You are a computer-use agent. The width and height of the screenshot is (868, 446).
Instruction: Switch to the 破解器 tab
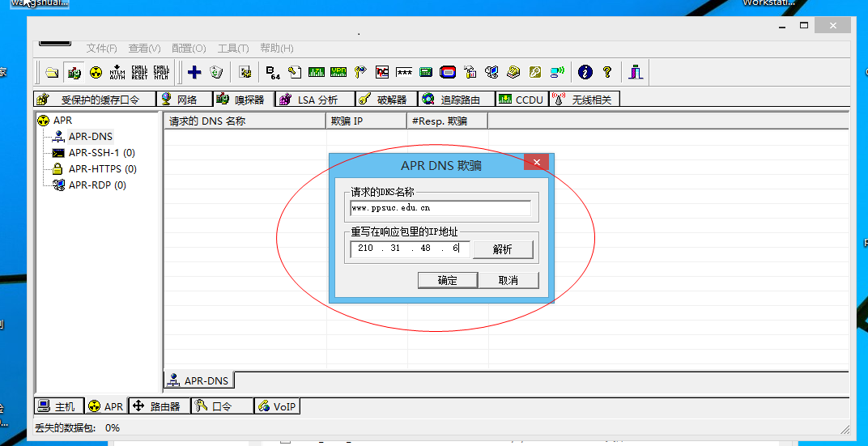coord(386,100)
